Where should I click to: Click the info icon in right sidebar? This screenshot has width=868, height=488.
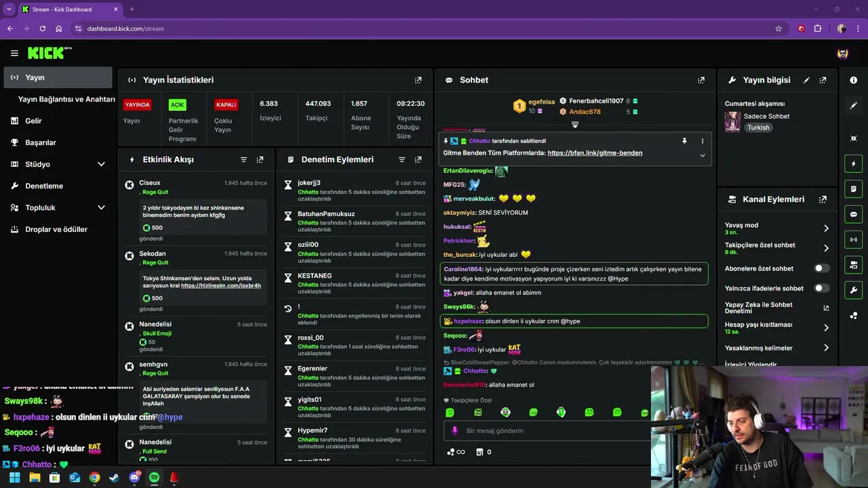853,80
